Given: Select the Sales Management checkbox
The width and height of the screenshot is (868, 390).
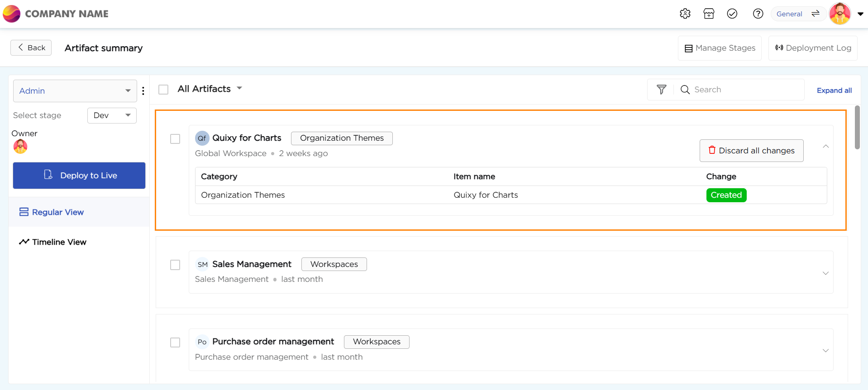Looking at the screenshot, I should click(175, 265).
